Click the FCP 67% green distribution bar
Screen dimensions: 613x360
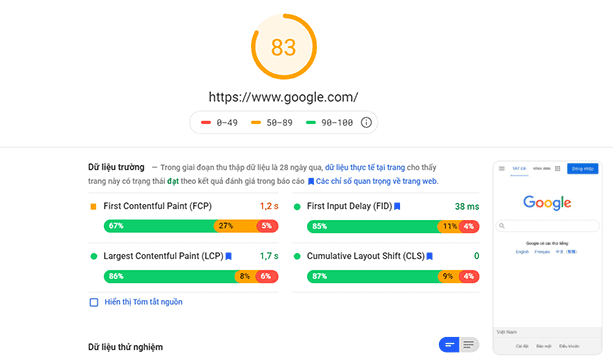[x=160, y=226]
